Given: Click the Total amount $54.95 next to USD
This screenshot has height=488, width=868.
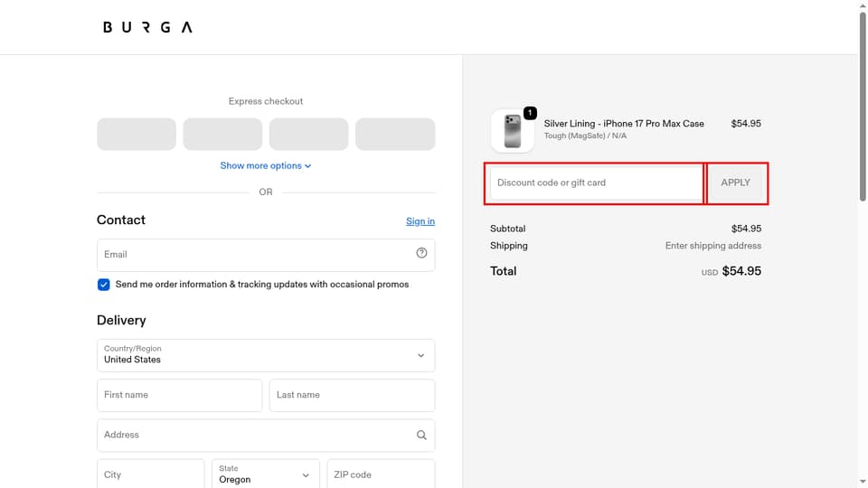Looking at the screenshot, I should click(x=741, y=271).
